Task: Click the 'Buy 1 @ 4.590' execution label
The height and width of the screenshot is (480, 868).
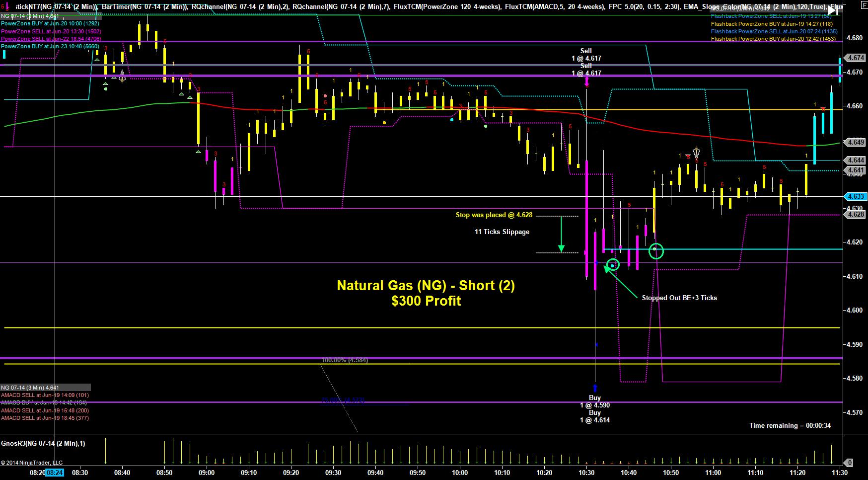Action: [x=595, y=401]
